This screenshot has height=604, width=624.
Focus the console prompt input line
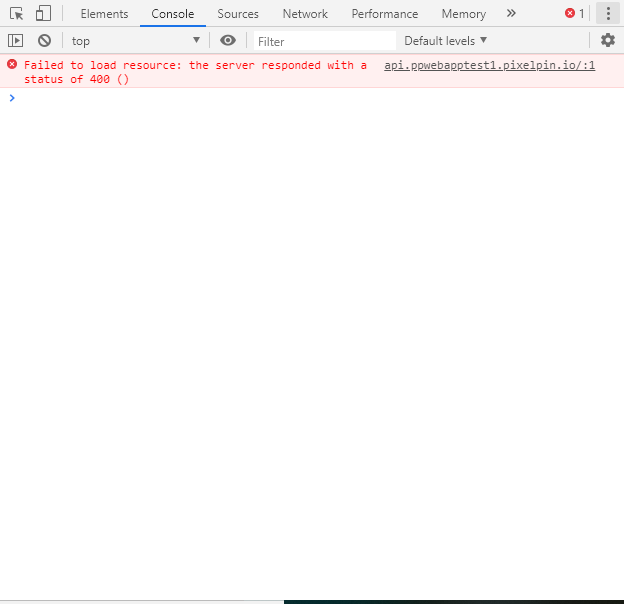[x=300, y=98]
